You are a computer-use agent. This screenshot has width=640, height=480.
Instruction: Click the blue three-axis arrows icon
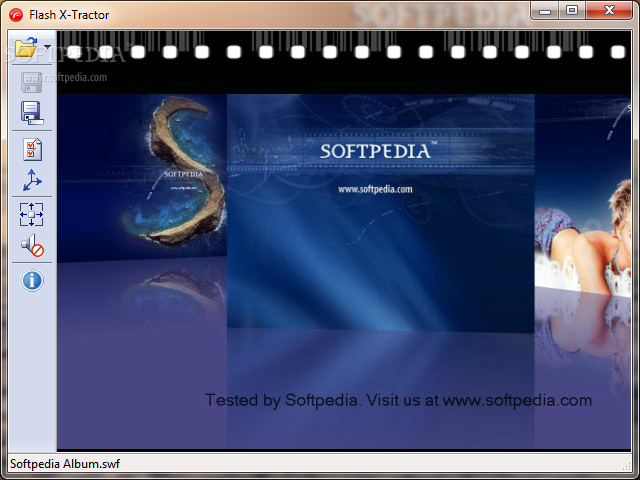point(32,180)
